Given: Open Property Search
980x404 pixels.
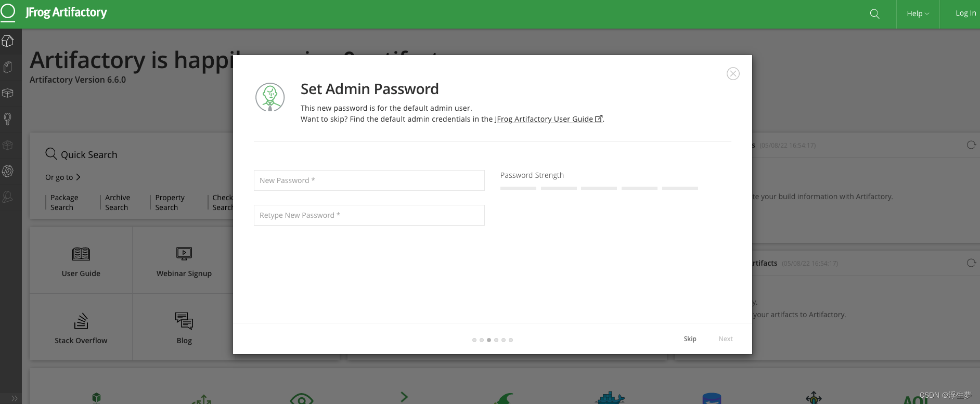Looking at the screenshot, I should [170, 202].
